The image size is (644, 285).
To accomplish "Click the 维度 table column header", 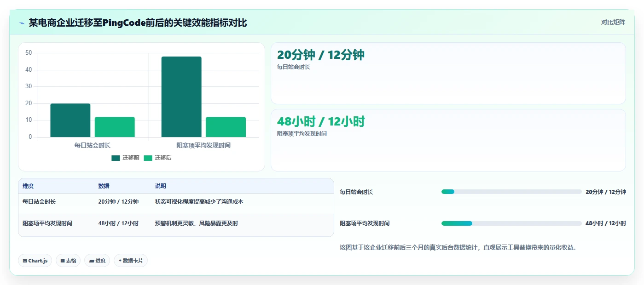I will coord(28,186).
